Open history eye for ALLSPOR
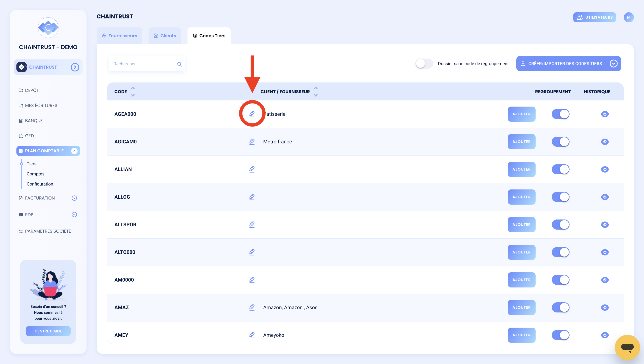Image resolution: width=644 pixels, height=364 pixels. [605, 225]
